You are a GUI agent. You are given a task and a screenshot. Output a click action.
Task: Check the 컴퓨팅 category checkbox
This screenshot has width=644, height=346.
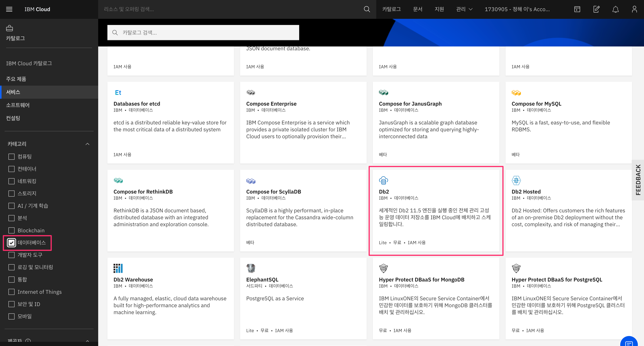coord(12,157)
